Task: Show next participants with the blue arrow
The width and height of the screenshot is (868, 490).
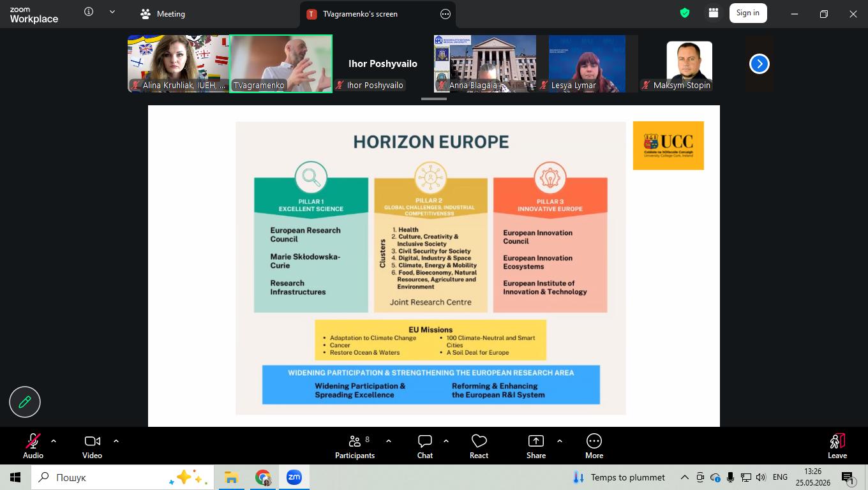Action: pos(759,64)
